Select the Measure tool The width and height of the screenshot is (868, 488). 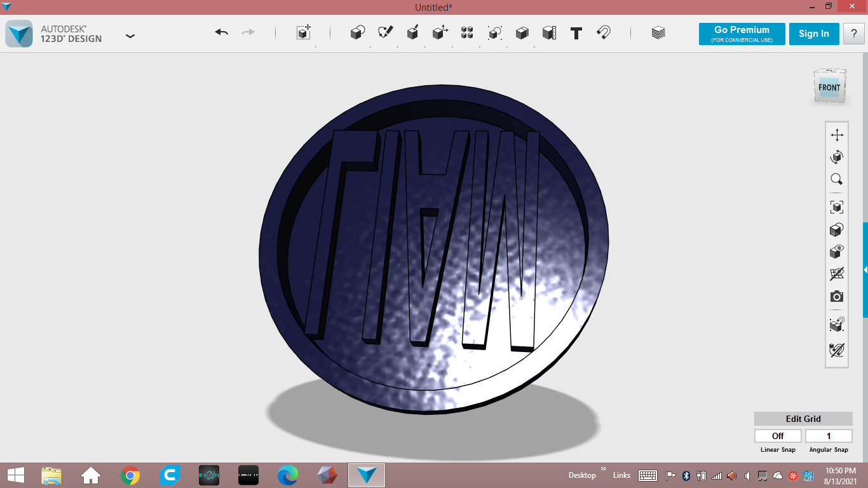549,32
